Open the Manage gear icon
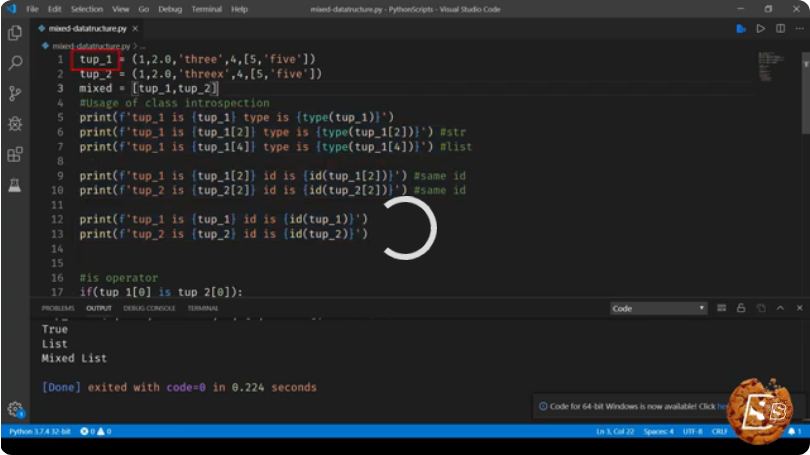Viewport: 810px width, 455px height. click(15, 410)
